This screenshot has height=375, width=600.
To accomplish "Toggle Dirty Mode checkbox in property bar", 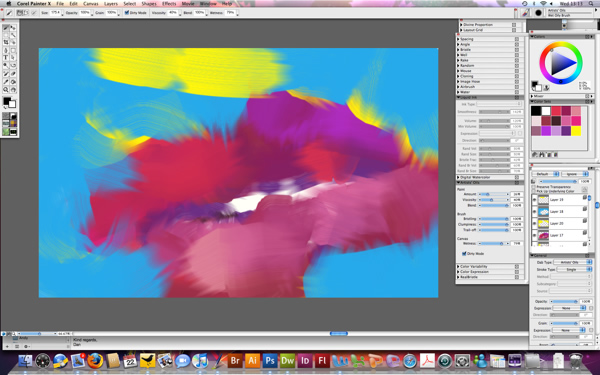I will (x=127, y=13).
